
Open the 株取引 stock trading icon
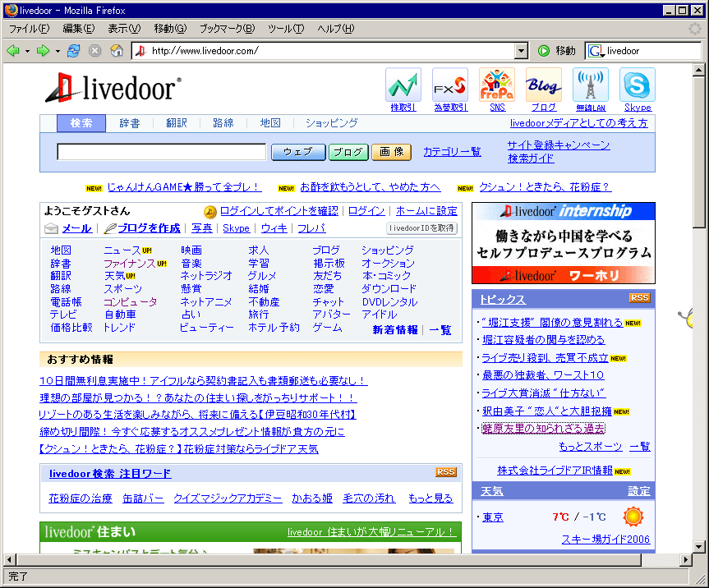tap(403, 85)
